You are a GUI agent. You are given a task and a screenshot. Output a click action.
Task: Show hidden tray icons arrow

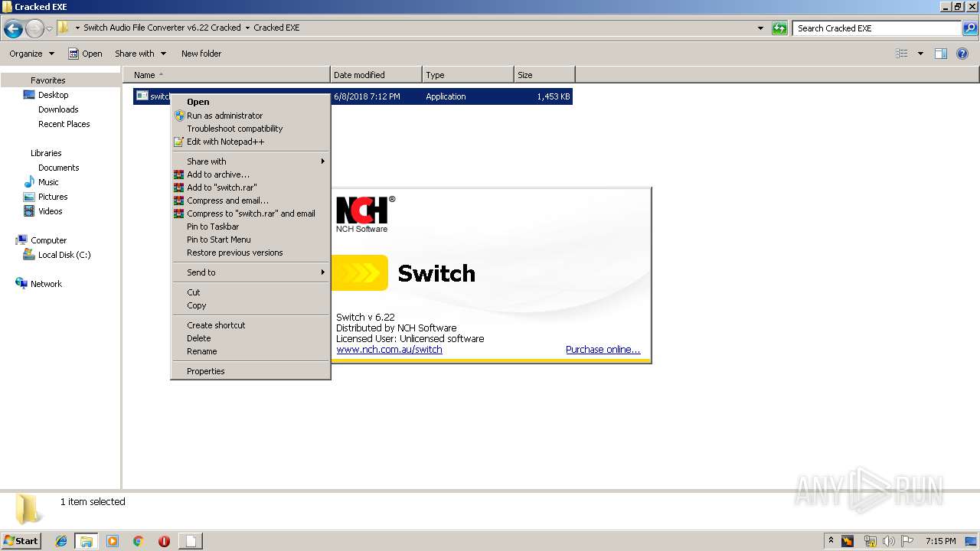pyautogui.click(x=831, y=540)
